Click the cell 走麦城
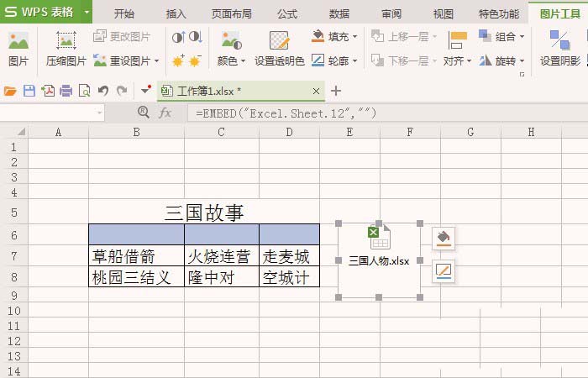The height and width of the screenshot is (378, 588). click(289, 256)
